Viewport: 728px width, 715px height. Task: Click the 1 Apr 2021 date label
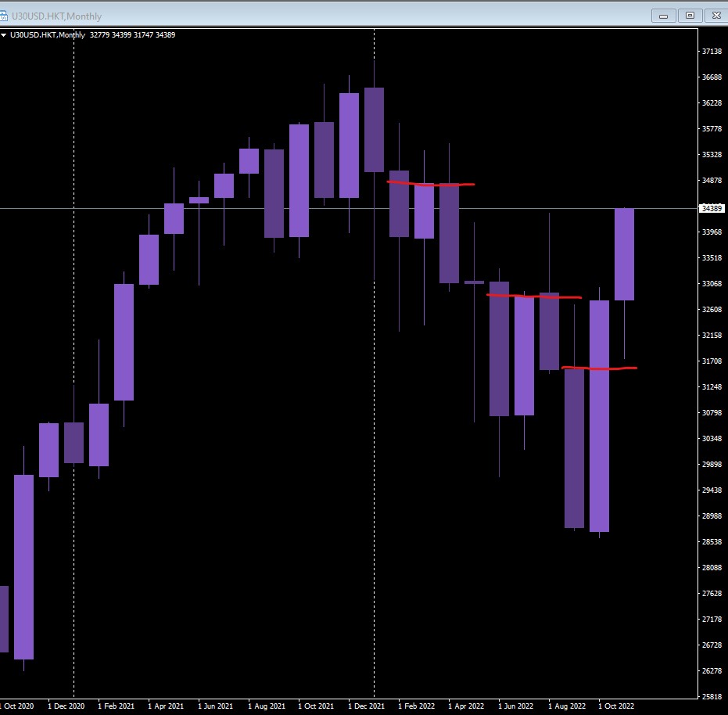tap(166, 706)
